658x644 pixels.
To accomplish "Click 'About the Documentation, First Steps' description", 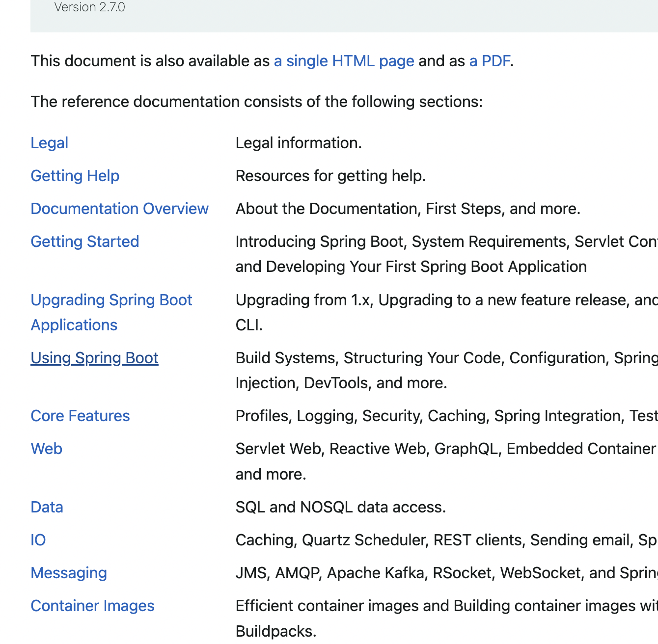I will pyautogui.click(x=408, y=209).
